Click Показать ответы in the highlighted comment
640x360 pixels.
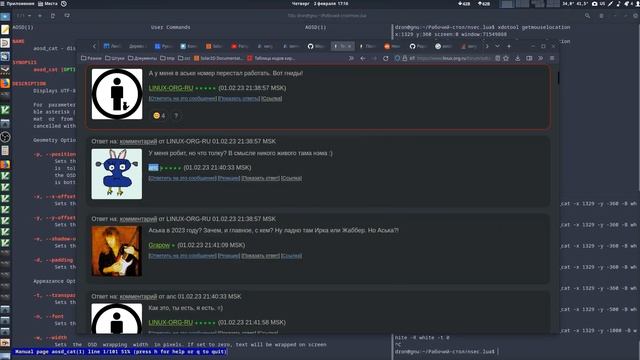239,98
